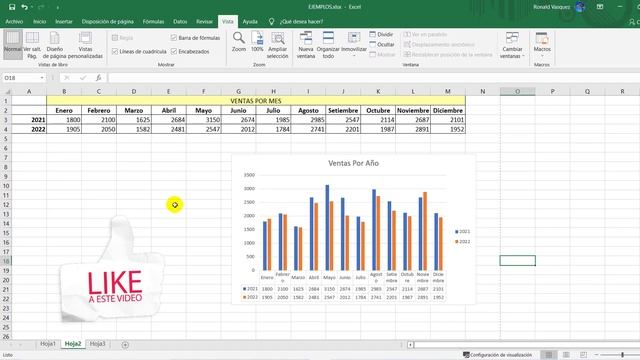The image size is (640, 360).
Task: Click the 2022 legend entry in chart
Action: 462,242
